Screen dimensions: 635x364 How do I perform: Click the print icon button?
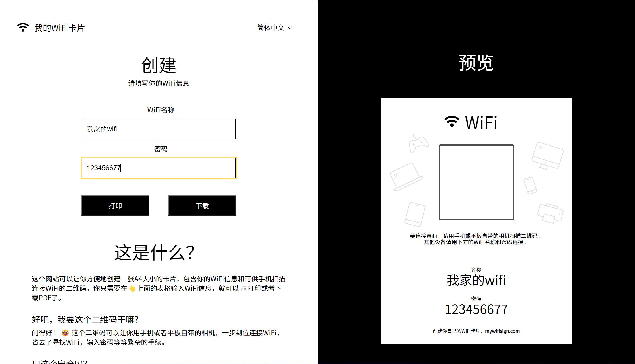[115, 205]
